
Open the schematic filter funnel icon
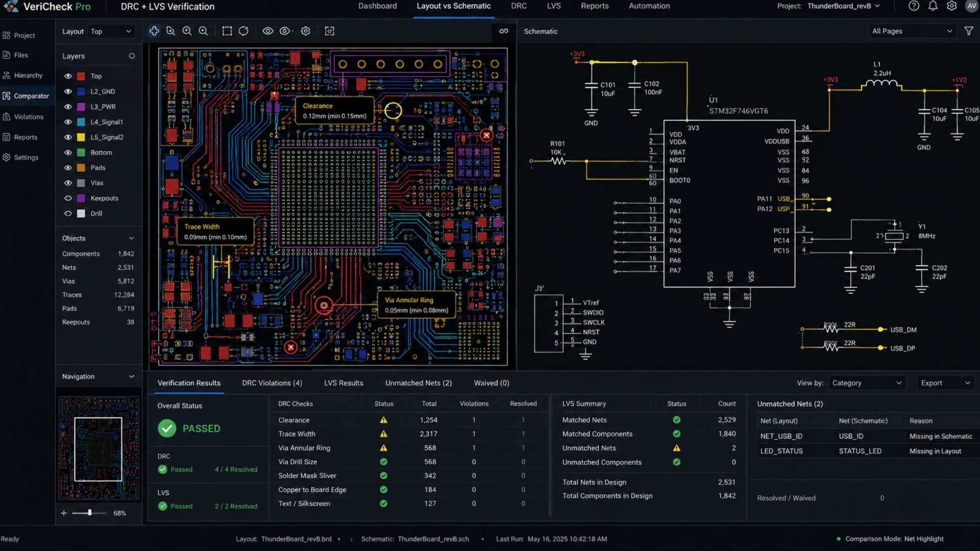pos(969,31)
